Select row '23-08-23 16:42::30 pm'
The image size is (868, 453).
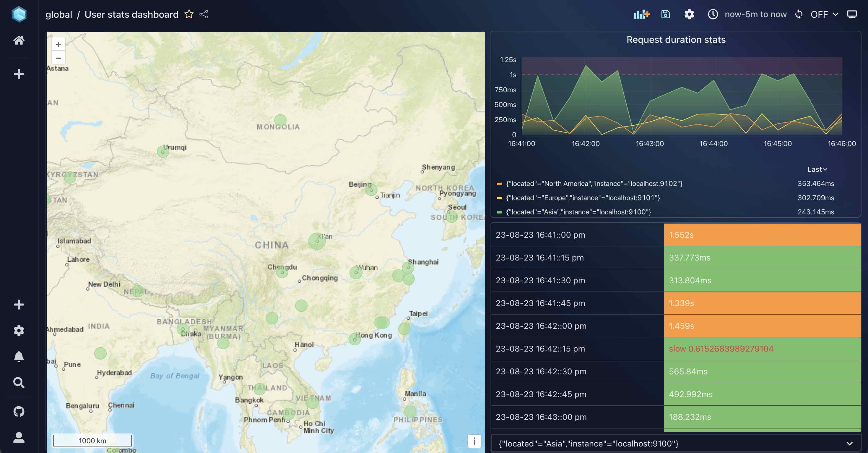pyautogui.click(x=676, y=371)
